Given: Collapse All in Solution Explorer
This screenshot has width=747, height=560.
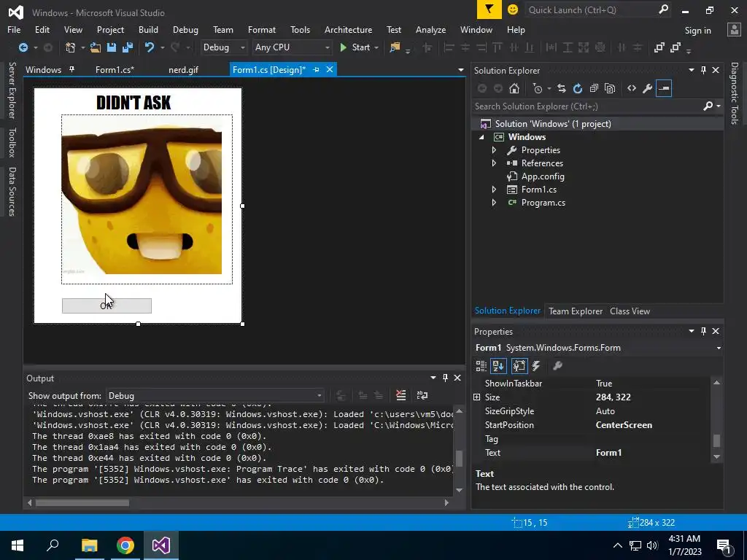Looking at the screenshot, I should [594, 88].
